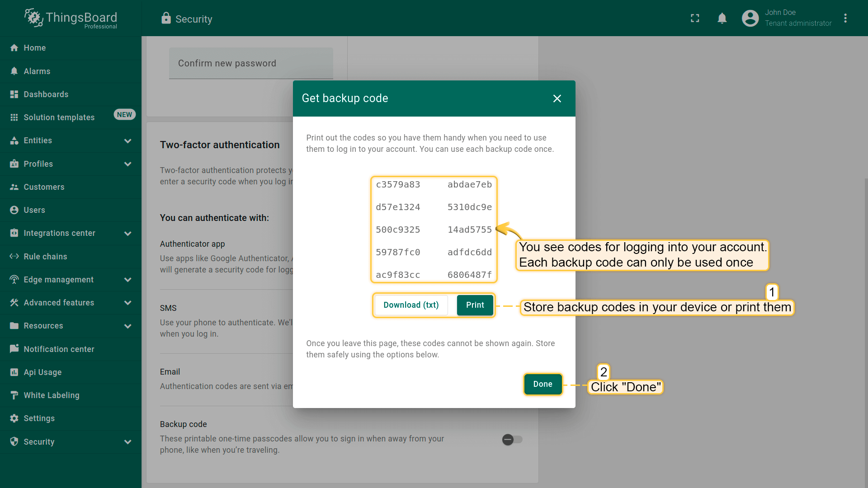868x488 pixels.
Task: Click the Rule chains icon in sidebar
Action: pos(14,256)
